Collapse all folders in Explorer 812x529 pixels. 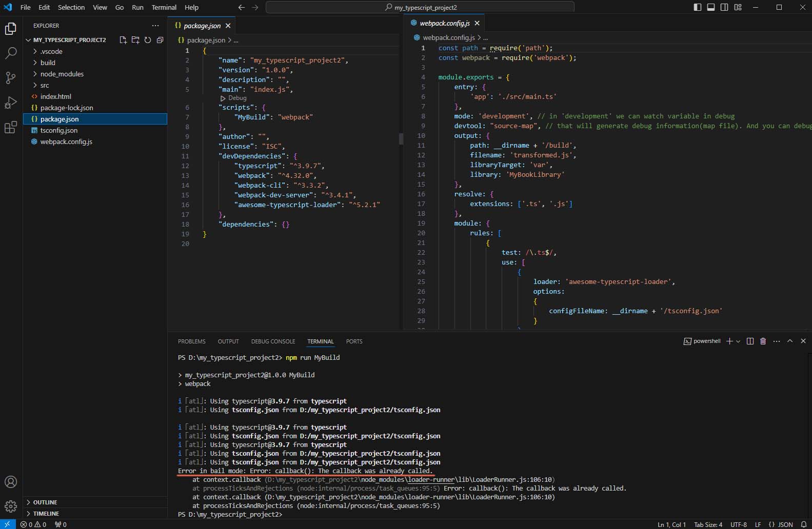click(160, 40)
